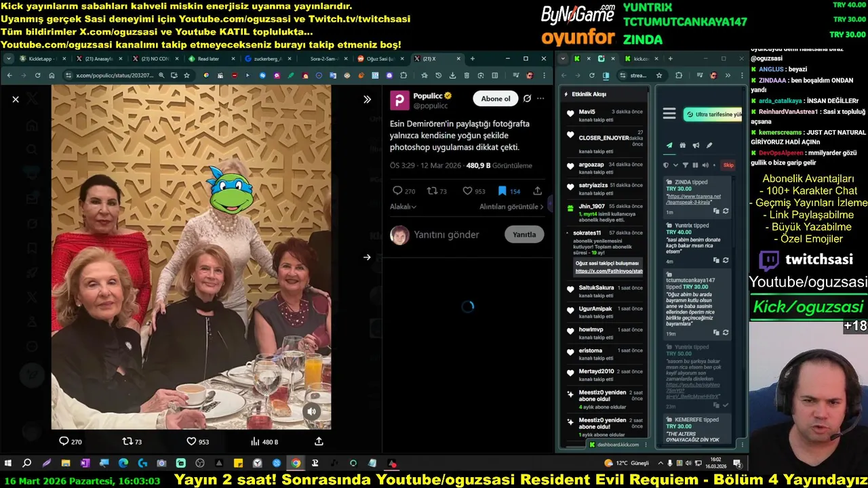Show more toolbar items chevron in right browser
This screenshot has width=868, height=488.
tap(728, 75)
